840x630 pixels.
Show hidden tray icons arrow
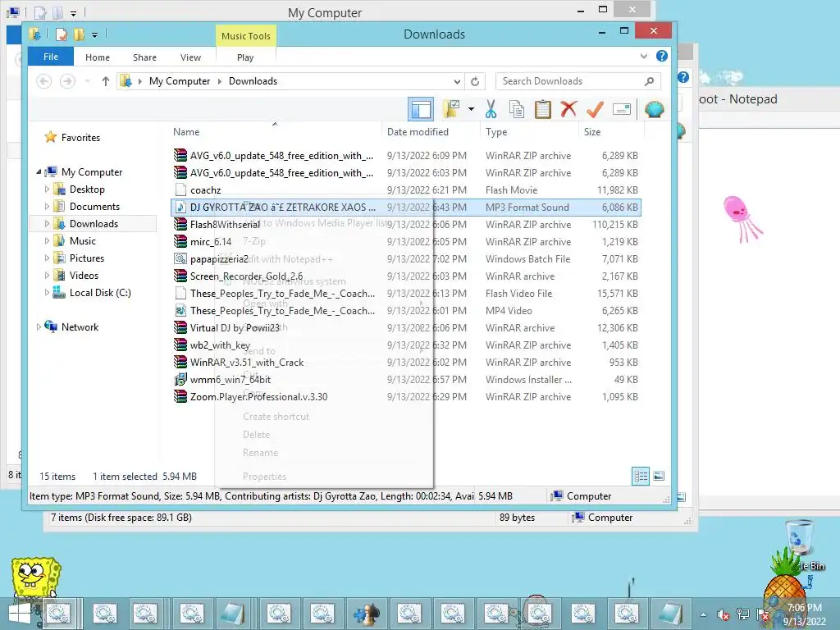coord(703,614)
